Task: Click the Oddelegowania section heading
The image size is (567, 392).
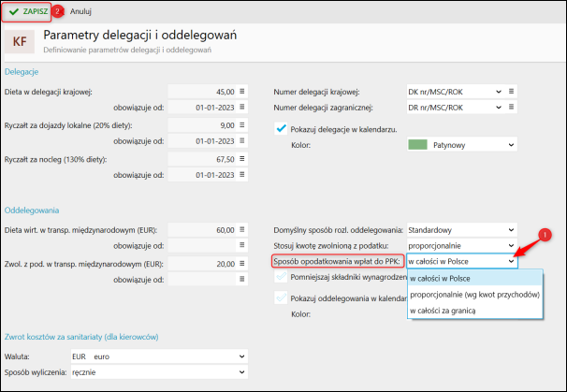Action: [32, 211]
